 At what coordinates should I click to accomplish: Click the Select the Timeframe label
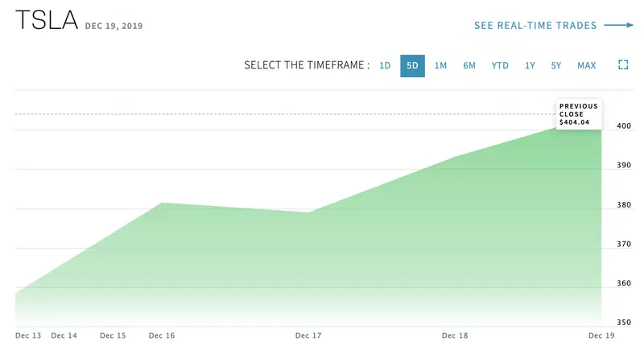tap(307, 65)
